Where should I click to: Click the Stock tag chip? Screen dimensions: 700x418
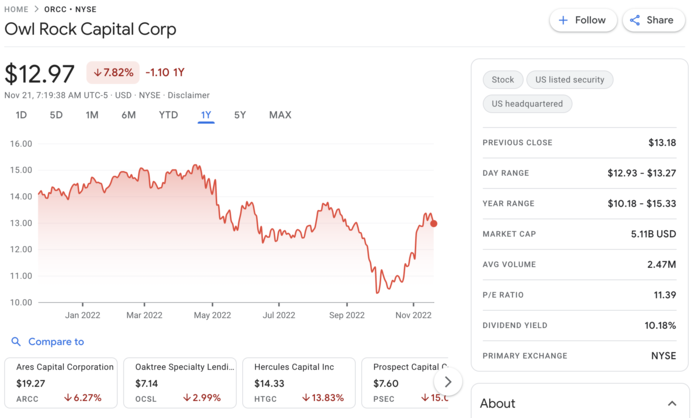pos(503,80)
